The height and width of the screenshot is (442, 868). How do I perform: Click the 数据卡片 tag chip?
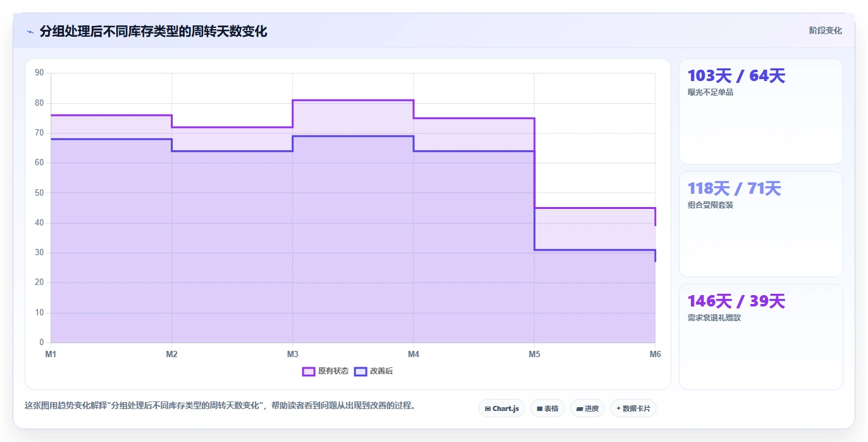(633, 408)
